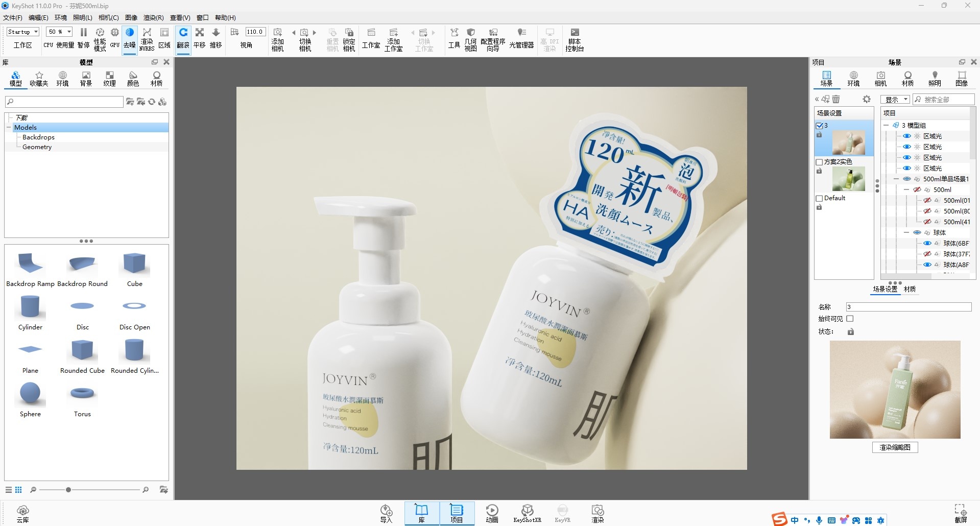980x526 pixels.
Task: Enable GPU rendering mode icon
Action: point(115,38)
